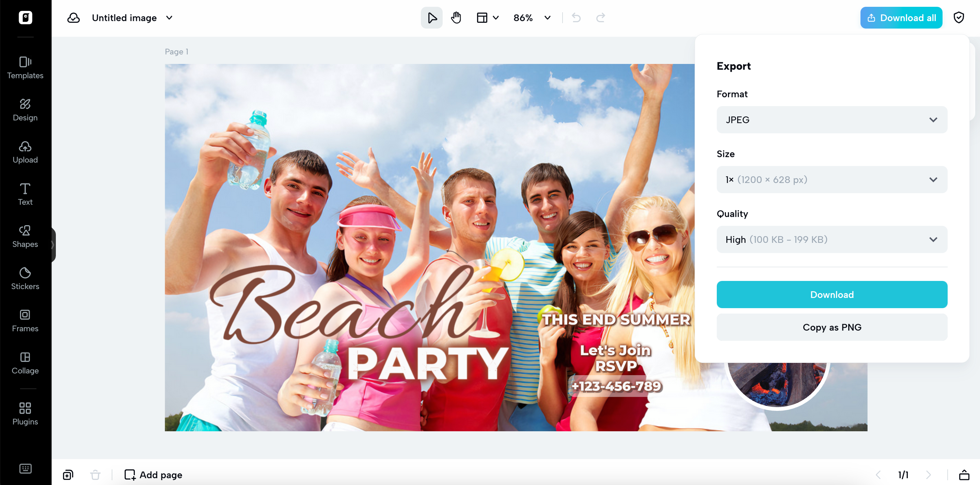
Task: Activate the hand pan tool
Action: click(x=456, y=18)
